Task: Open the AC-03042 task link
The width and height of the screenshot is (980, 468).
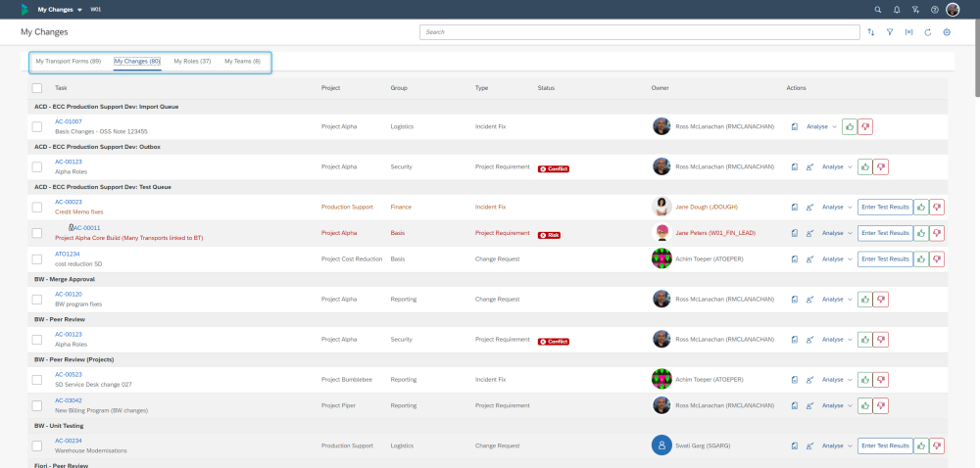Action: 69,400
